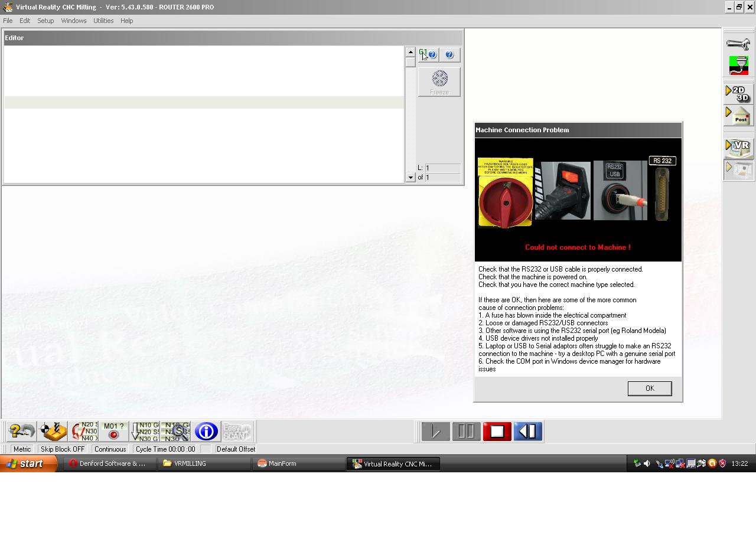Click the power socket cable image
The image size is (756, 539).
[563, 191]
